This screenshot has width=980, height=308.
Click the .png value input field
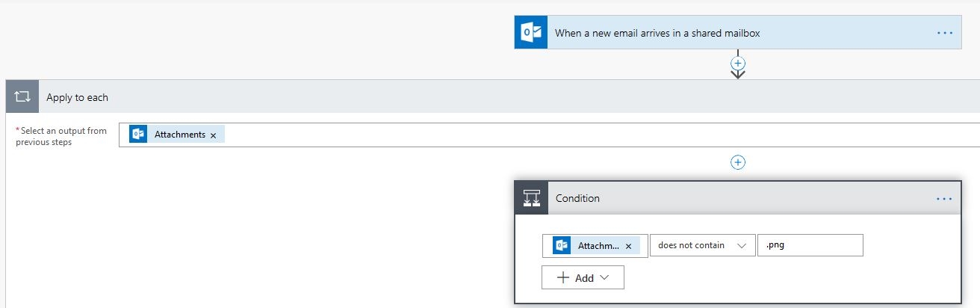[x=810, y=245]
